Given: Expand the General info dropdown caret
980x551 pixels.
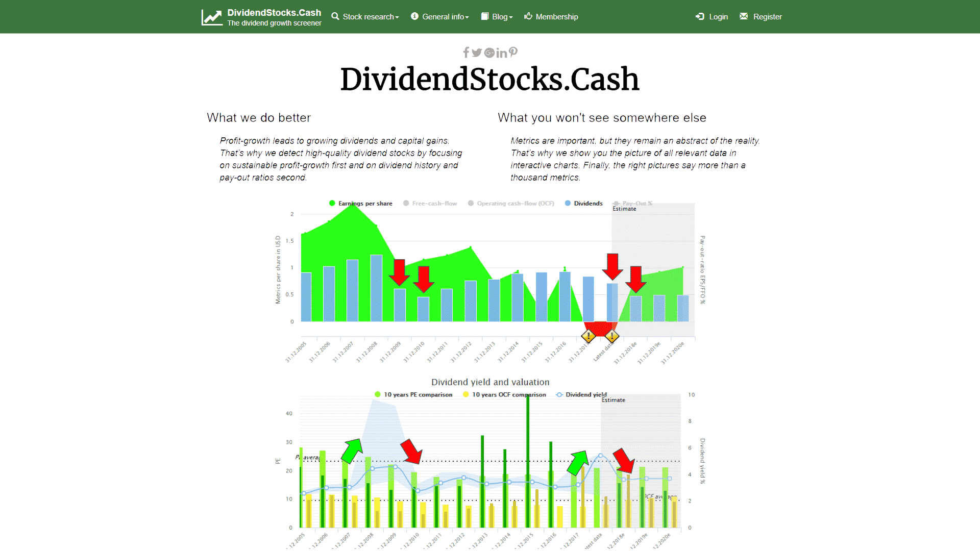Looking at the screenshot, I should pos(467,17).
